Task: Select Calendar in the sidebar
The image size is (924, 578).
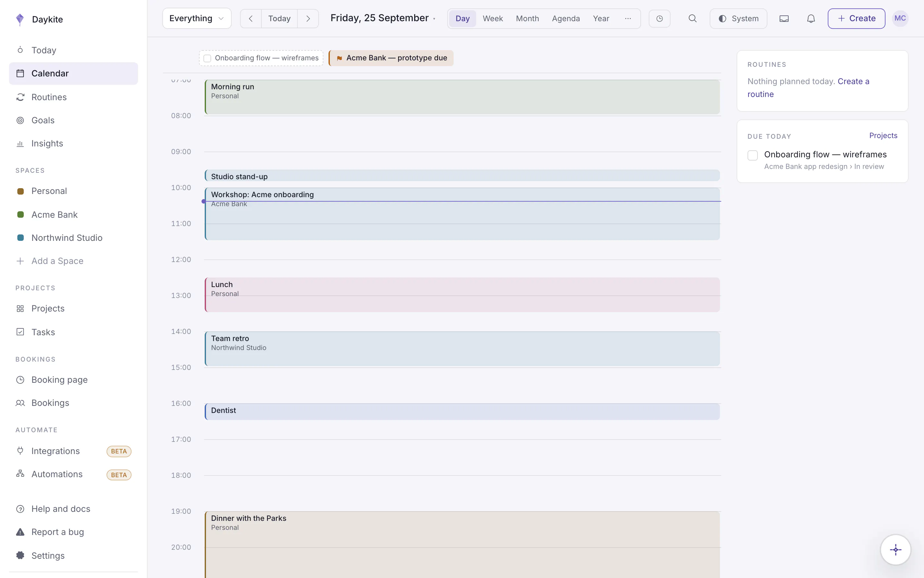Action: coord(73,74)
